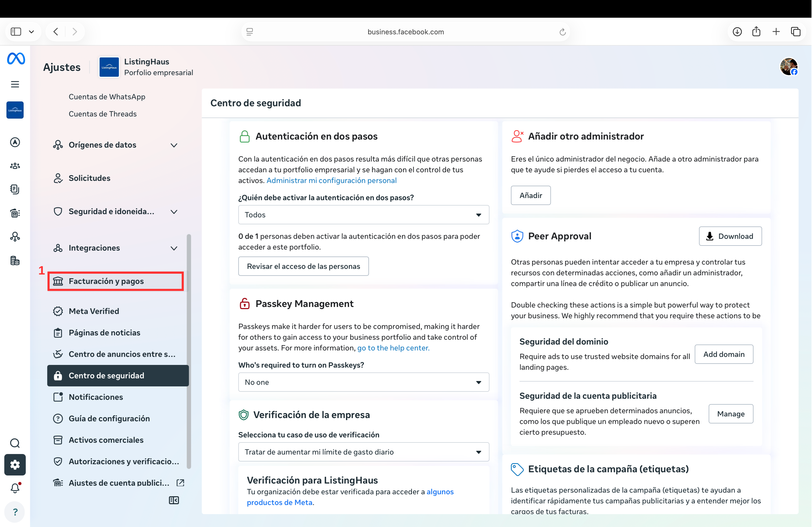812x527 pixels.
Task: Expand Orígenes de datos section
Action: (174, 145)
